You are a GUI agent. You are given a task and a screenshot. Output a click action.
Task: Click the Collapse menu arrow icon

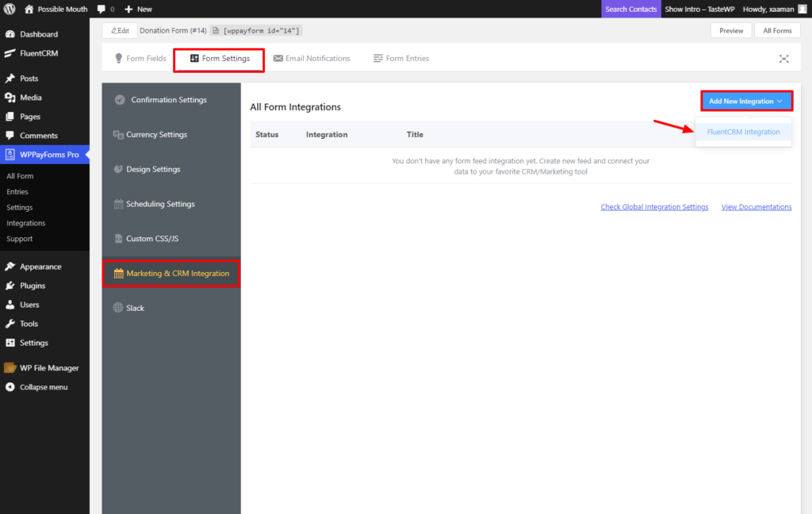(x=10, y=387)
